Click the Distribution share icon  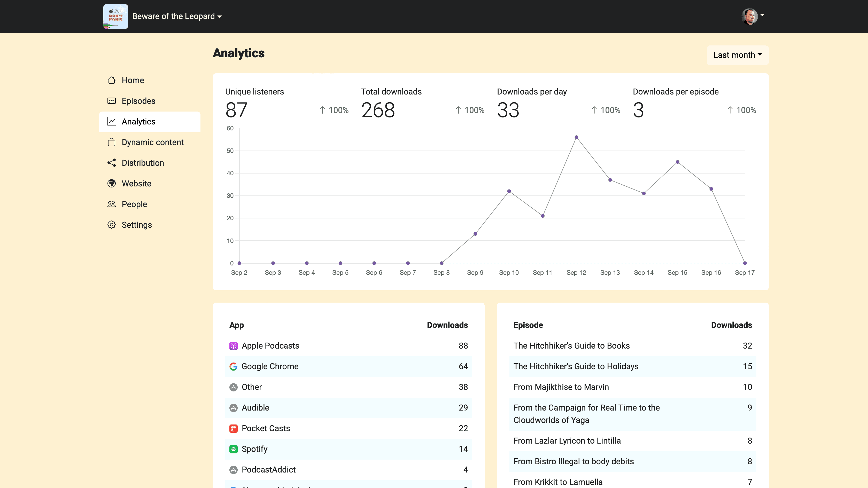point(112,163)
